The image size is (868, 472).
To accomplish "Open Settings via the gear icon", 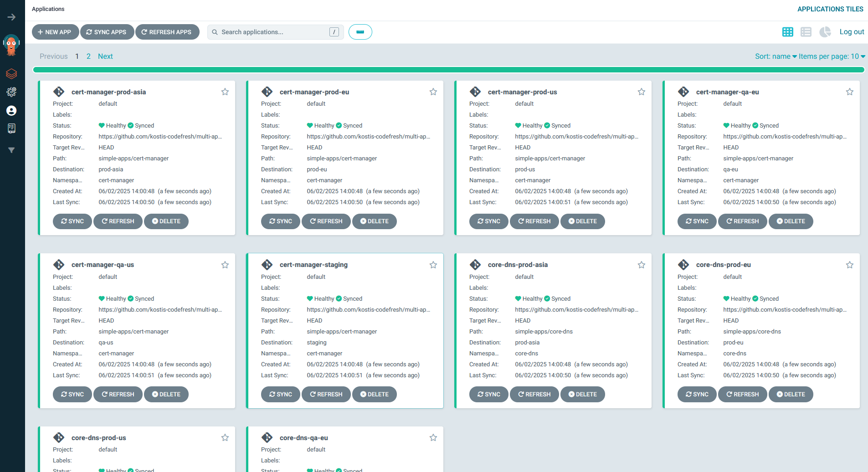I will pos(11,92).
